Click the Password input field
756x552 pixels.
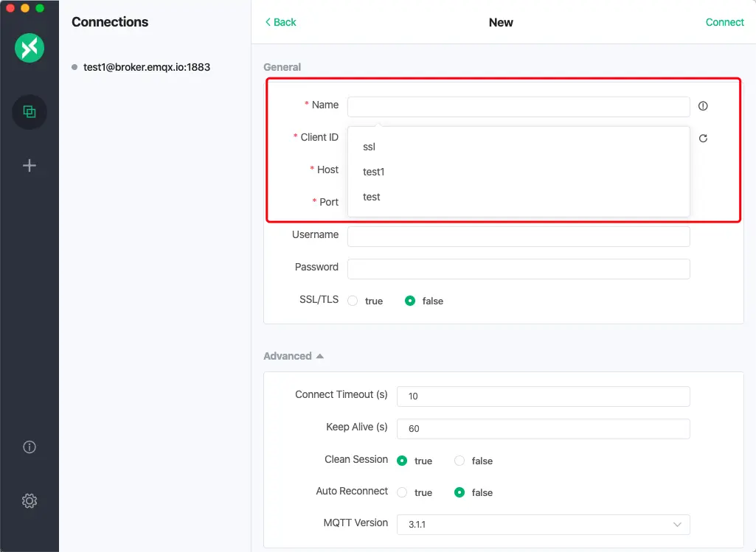518,268
